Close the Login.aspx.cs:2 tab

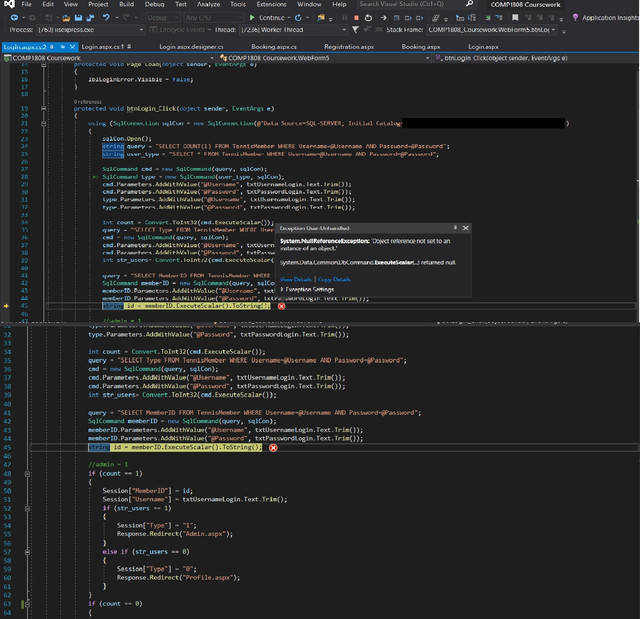(72, 47)
